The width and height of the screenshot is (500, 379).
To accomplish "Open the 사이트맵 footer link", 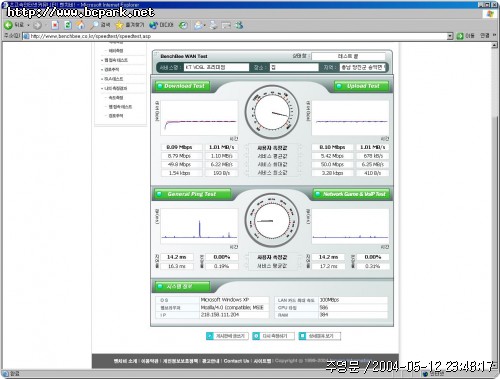I will pos(262,361).
